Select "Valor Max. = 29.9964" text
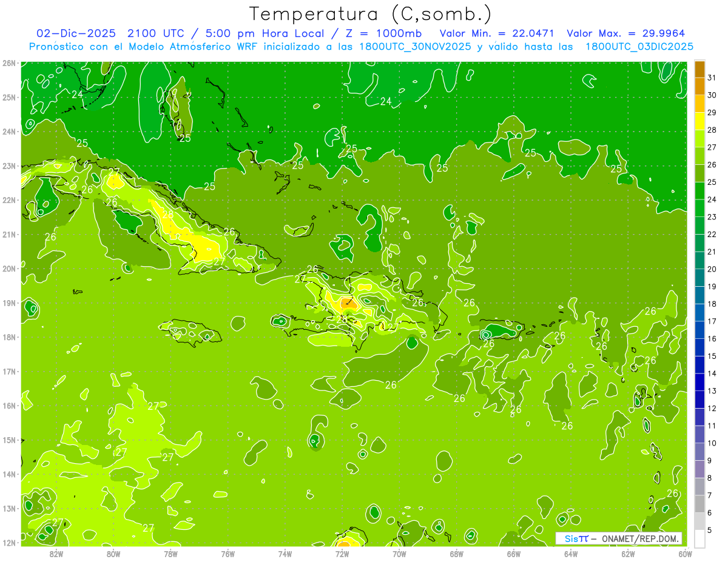The height and width of the screenshot is (562, 728). tap(626, 33)
